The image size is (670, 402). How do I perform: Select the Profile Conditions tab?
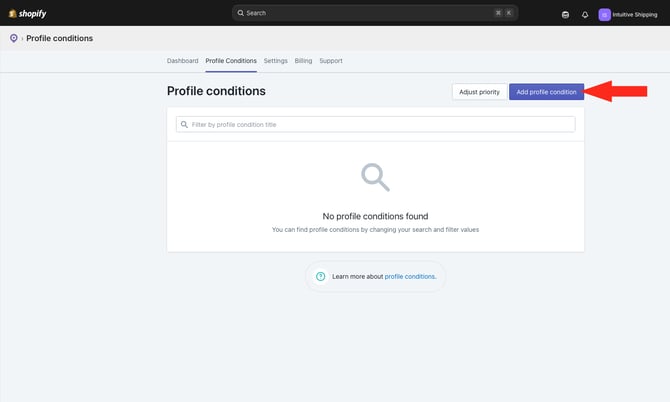point(231,61)
